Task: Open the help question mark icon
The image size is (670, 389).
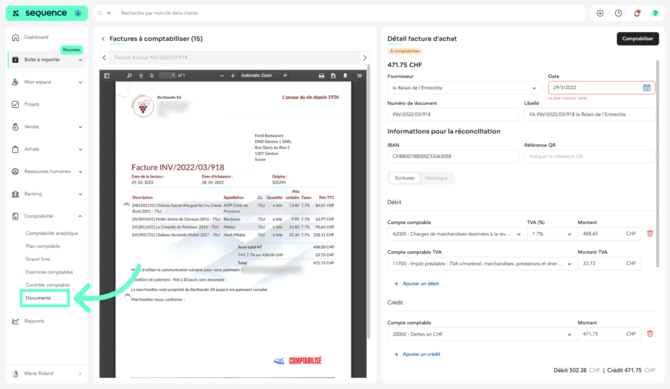Action: (655, 13)
